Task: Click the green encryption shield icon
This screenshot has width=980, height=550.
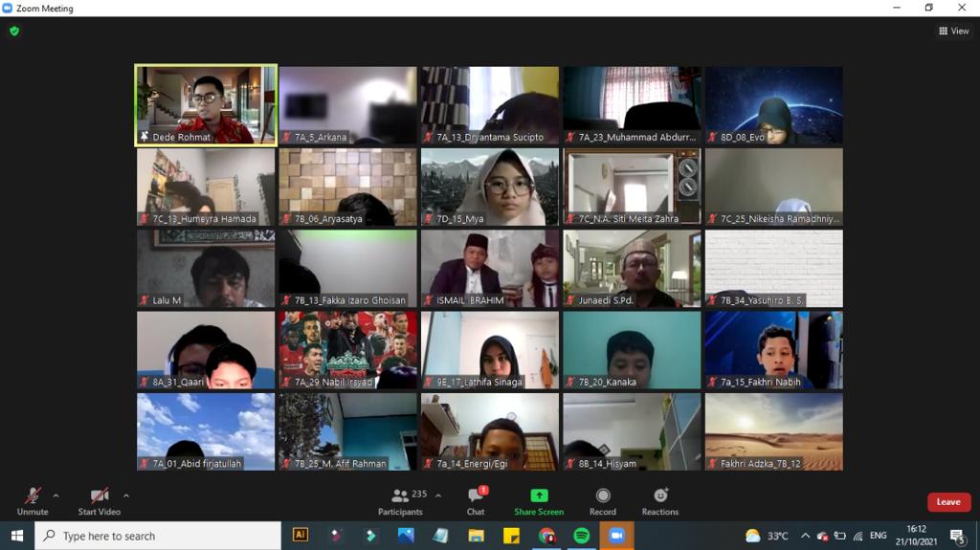Action: [x=14, y=31]
